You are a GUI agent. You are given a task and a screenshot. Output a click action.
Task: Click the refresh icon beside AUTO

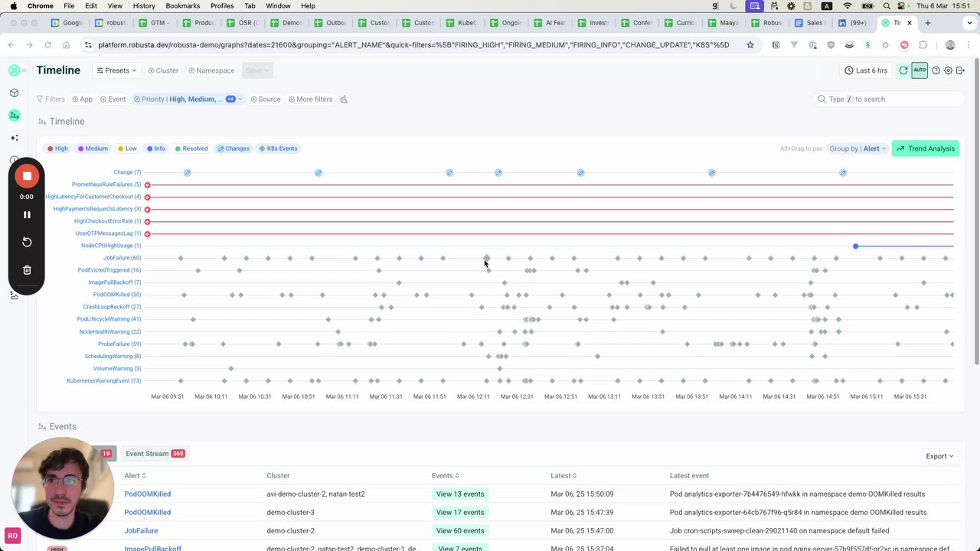pos(903,70)
